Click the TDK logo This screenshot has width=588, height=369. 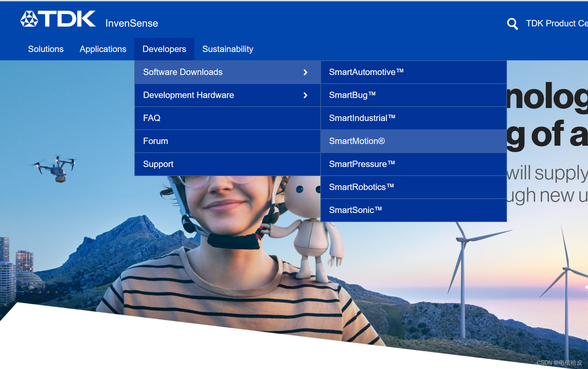click(58, 19)
